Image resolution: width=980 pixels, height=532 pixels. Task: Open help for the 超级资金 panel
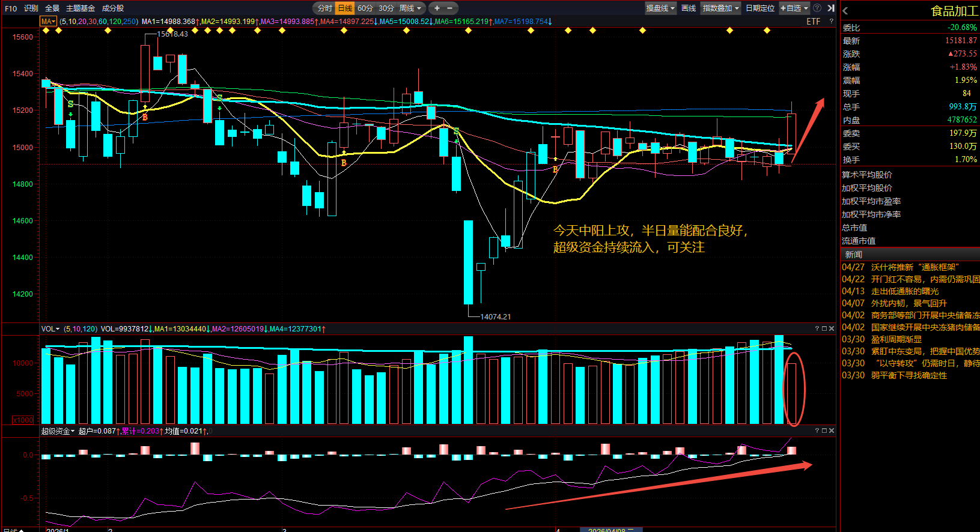817,431
